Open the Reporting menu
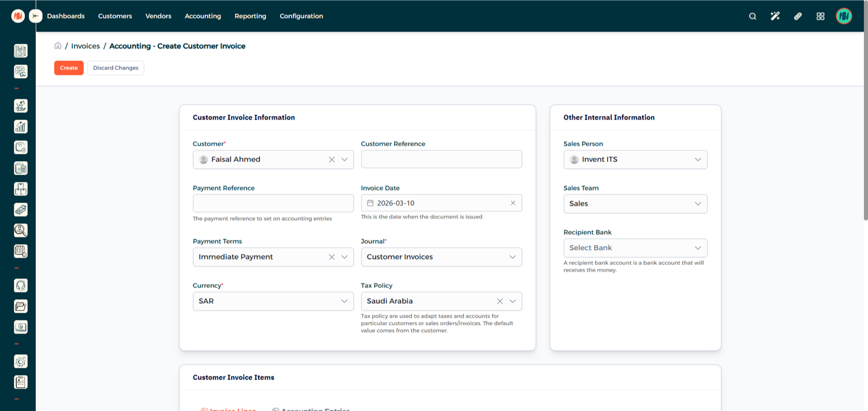Viewport: 868px width, 411px height. pyautogui.click(x=250, y=16)
